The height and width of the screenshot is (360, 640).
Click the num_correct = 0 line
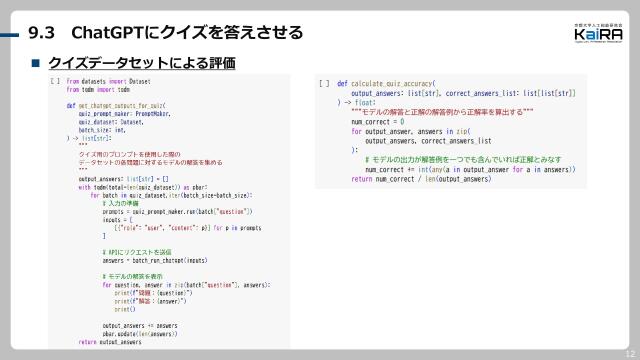378,122
